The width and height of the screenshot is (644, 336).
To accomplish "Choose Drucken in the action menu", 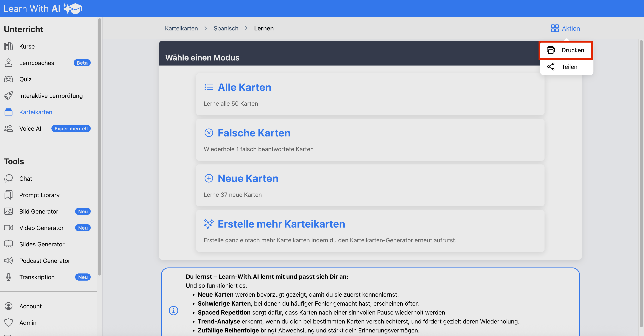I will click(573, 50).
